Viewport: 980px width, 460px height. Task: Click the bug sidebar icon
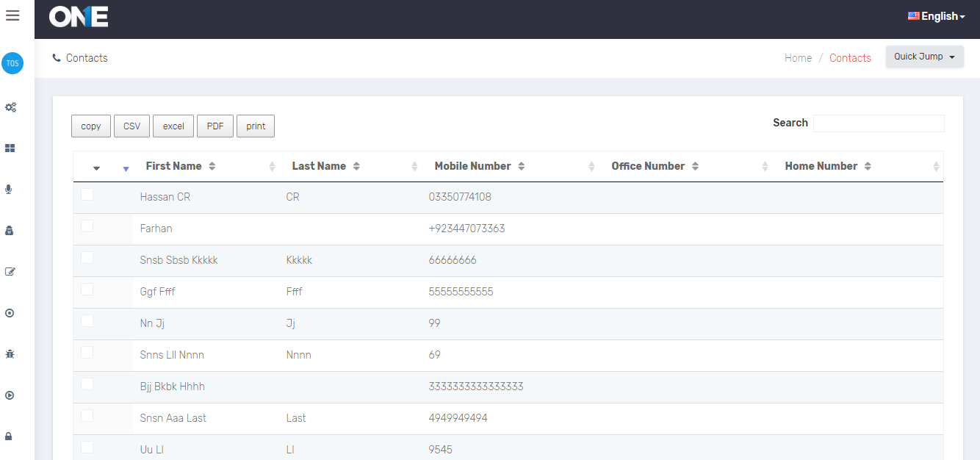click(10, 354)
